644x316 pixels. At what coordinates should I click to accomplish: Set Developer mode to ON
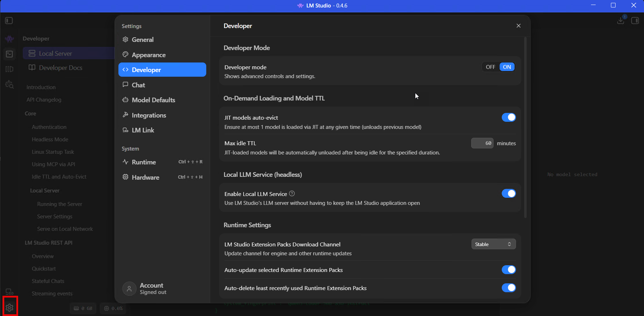pyautogui.click(x=507, y=67)
